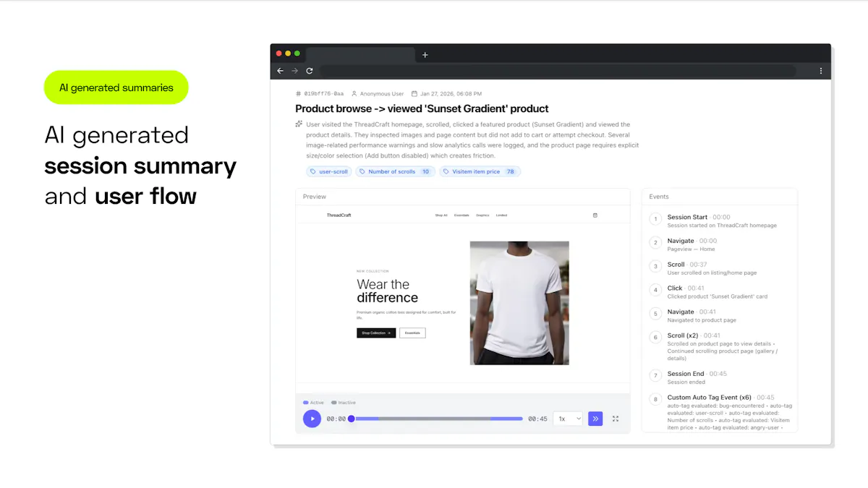
Task: Click the Preview panel header
Action: point(463,197)
